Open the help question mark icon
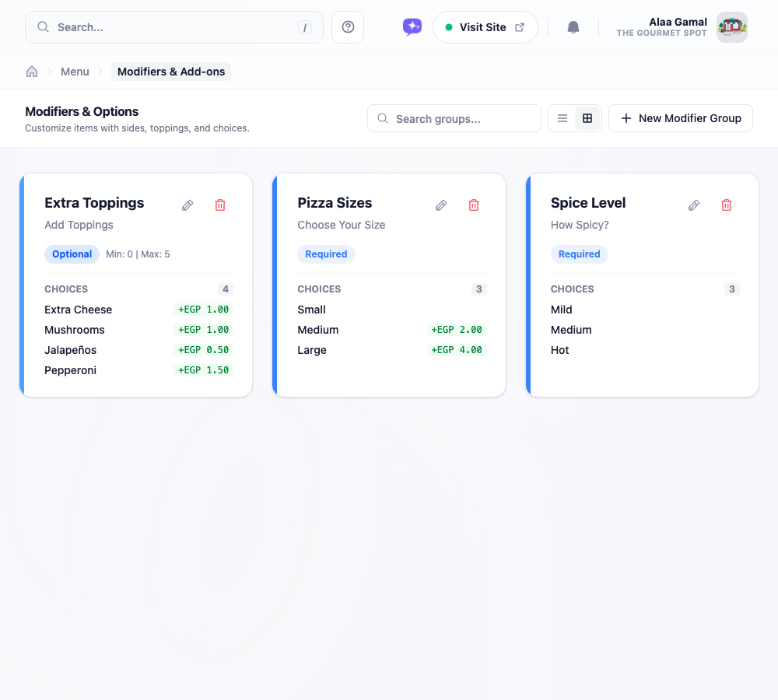The width and height of the screenshot is (778, 700). point(348,27)
